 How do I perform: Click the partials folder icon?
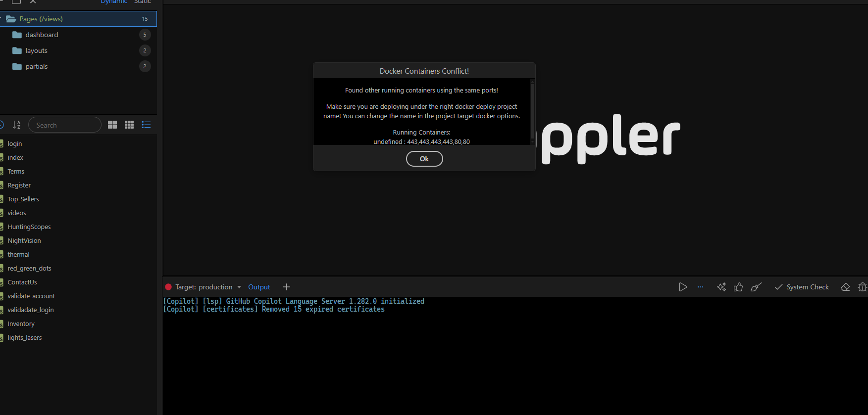pyautogui.click(x=17, y=66)
